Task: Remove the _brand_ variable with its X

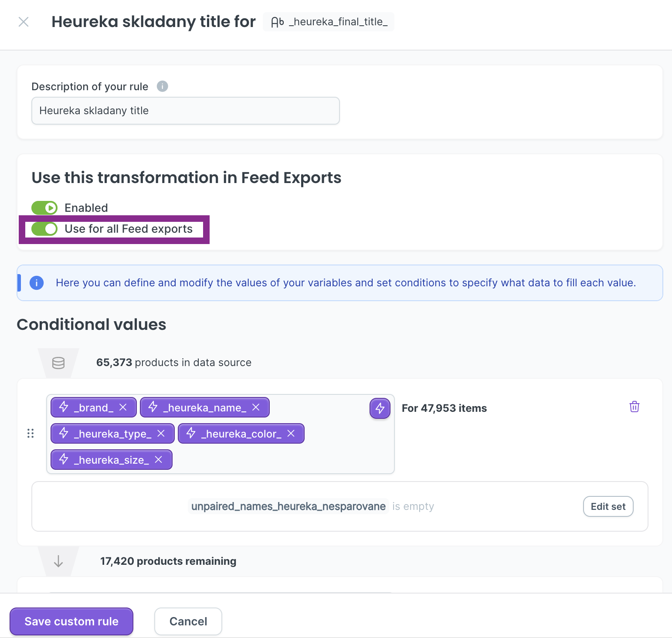Action: point(122,407)
